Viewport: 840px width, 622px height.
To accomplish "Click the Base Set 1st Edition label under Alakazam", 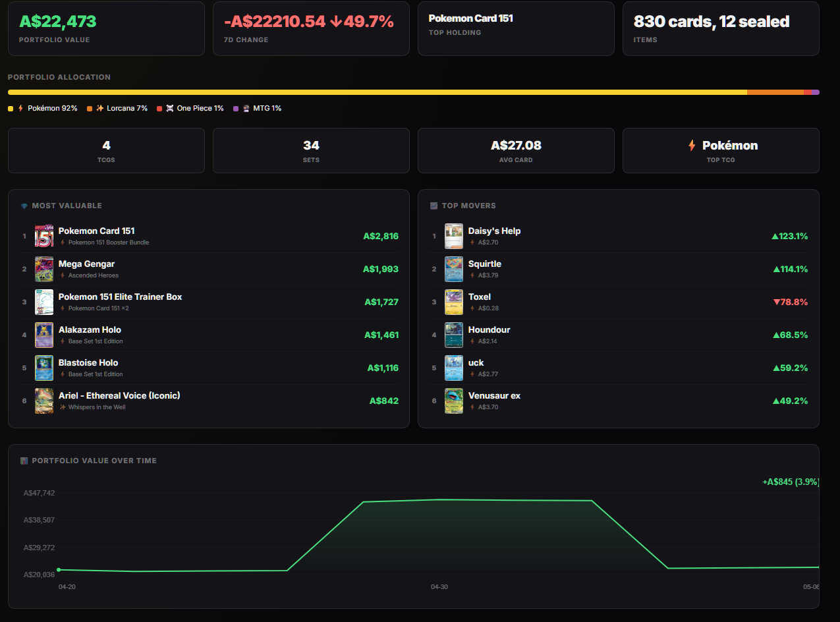I will pyautogui.click(x=96, y=341).
